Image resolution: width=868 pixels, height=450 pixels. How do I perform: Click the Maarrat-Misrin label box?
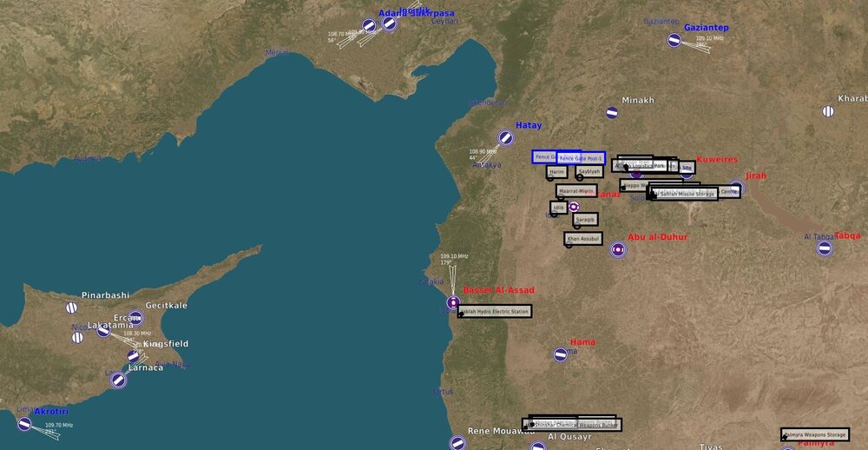point(576,190)
